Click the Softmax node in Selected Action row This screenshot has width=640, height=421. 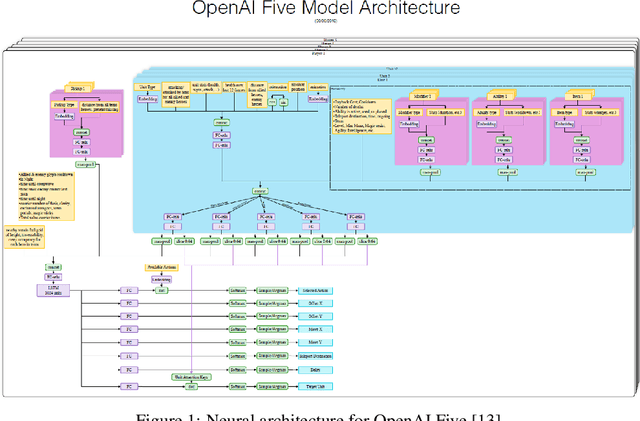pyautogui.click(x=236, y=291)
